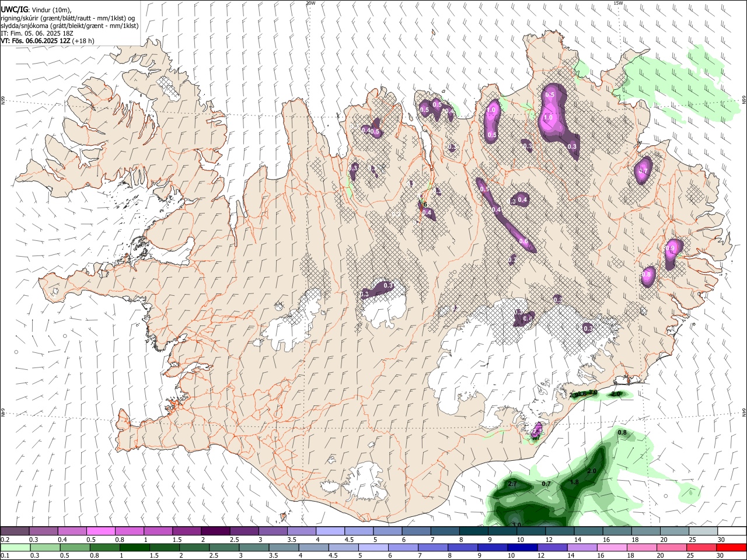Click the 20W longitude label
Image resolution: width=747 pixels, height=560 pixels.
(310, 3)
